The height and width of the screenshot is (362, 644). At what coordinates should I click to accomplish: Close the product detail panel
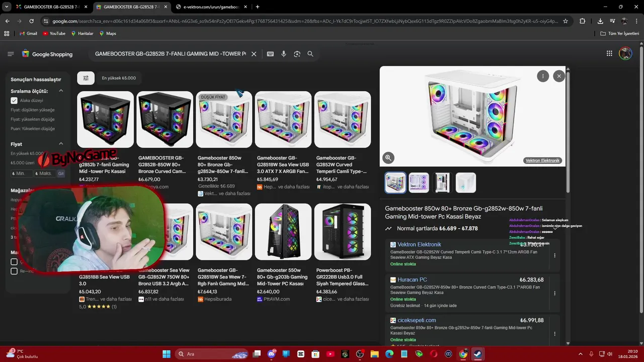pyautogui.click(x=559, y=76)
